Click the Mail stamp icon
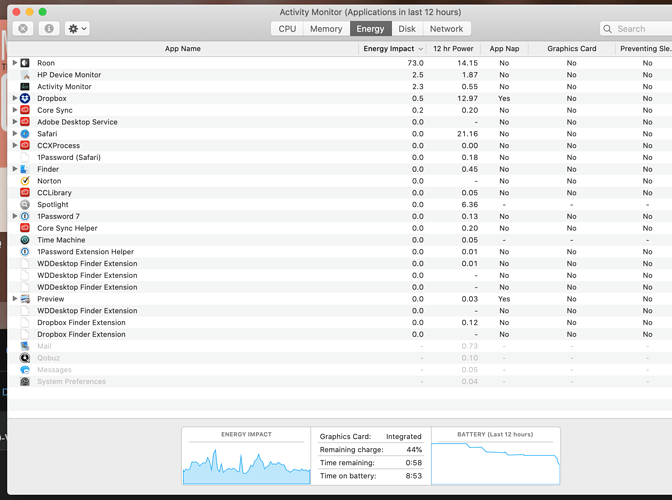Image resolution: width=672 pixels, height=500 pixels. pyautogui.click(x=25, y=346)
